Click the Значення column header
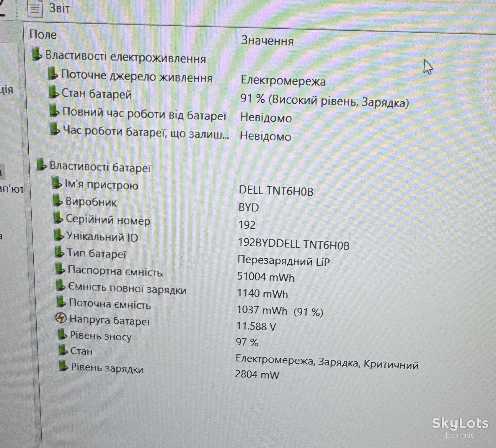The image size is (496, 448). point(267,40)
